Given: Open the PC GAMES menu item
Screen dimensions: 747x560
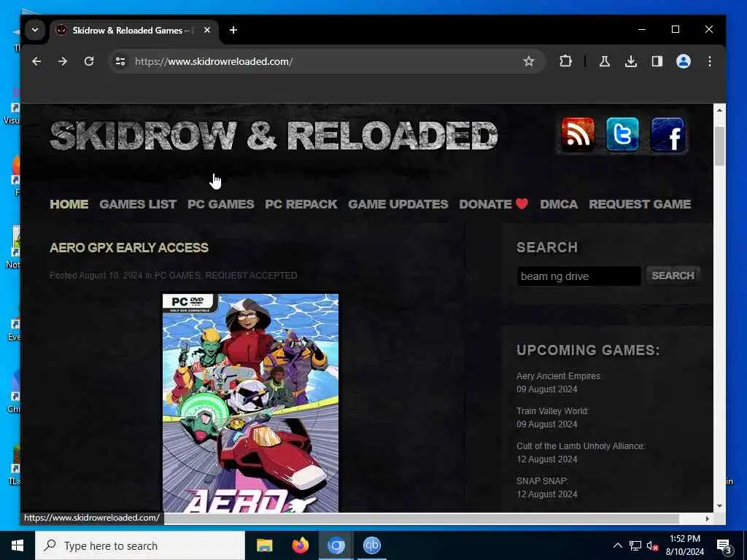Looking at the screenshot, I should pyautogui.click(x=220, y=204).
